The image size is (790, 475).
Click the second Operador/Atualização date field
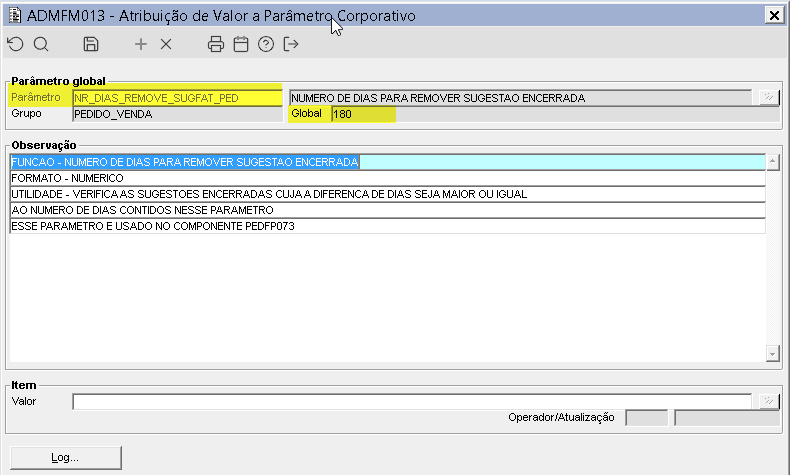[x=727, y=418]
